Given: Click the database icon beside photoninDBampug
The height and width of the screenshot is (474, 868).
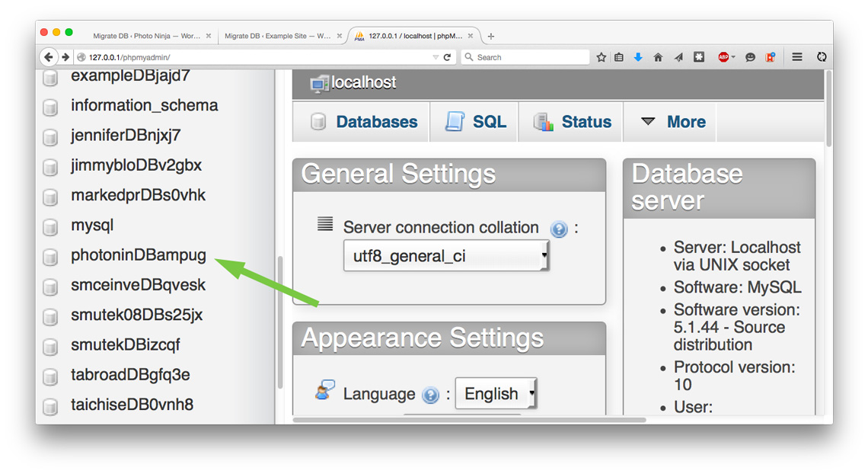Looking at the screenshot, I should click(x=50, y=256).
